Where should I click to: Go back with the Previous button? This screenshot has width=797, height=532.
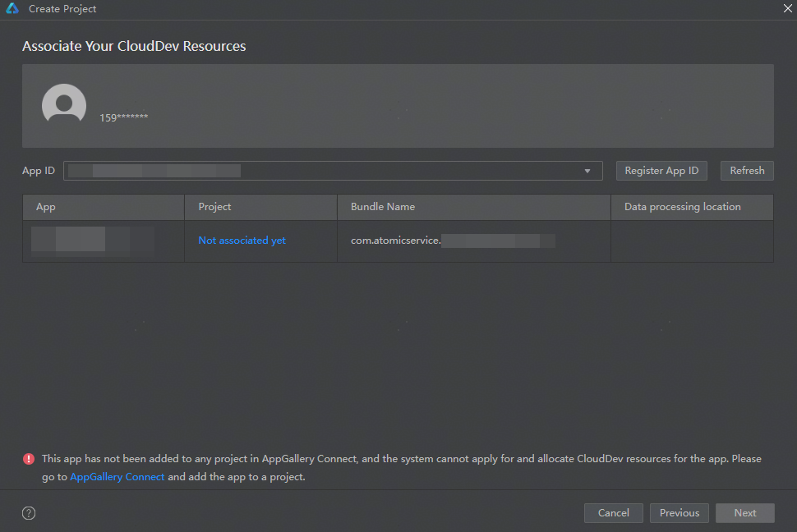pyautogui.click(x=679, y=513)
